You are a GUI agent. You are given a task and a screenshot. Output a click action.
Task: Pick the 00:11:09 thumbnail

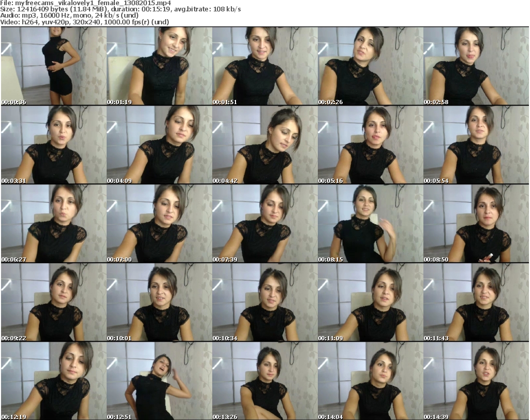371,302
